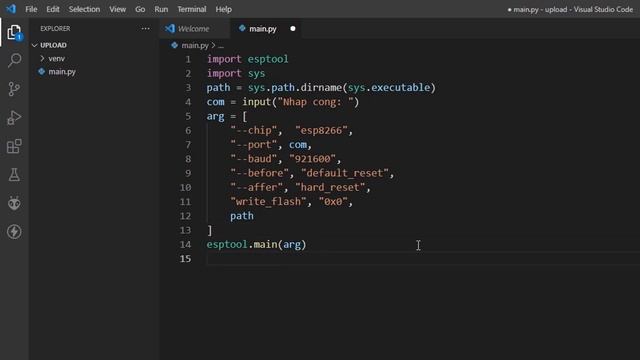Open the Search view
The height and width of the screenshot is (360, 640).
14,60
